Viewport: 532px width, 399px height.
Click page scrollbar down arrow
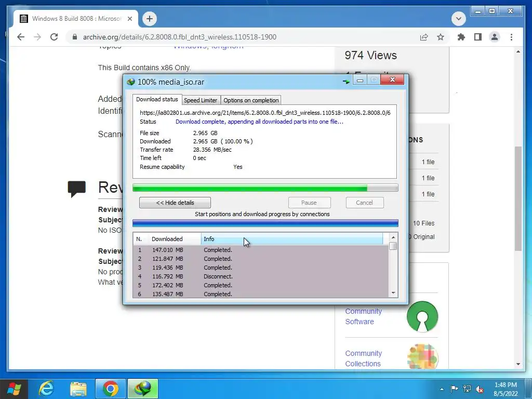[x=518, y=364]
